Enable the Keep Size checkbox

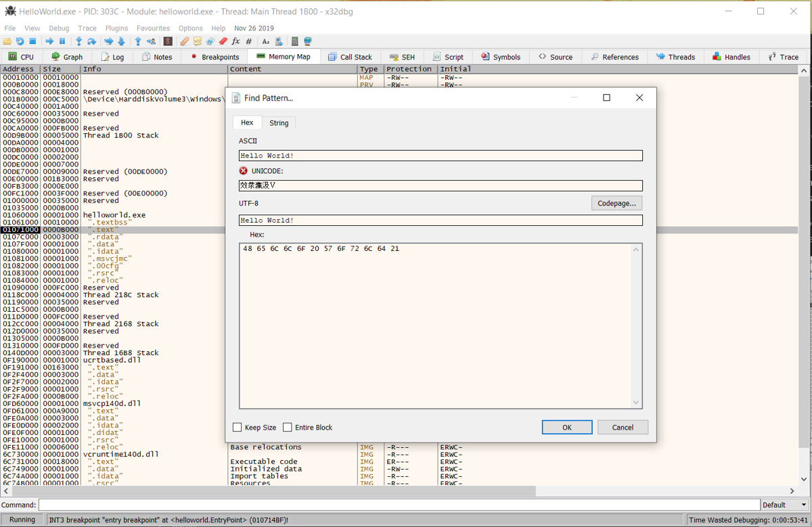point(237,427)
